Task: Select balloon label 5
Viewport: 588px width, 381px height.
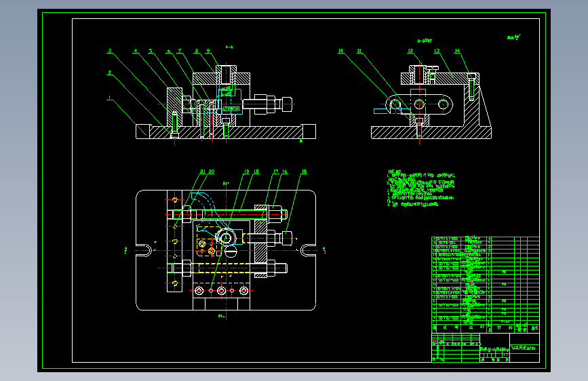Action: (151, 51)
